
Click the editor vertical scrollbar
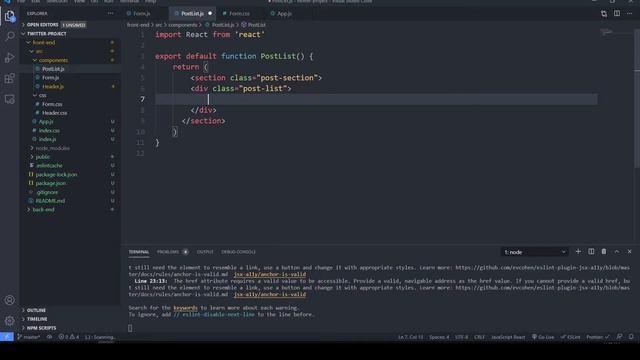click(x=637, y=98)
